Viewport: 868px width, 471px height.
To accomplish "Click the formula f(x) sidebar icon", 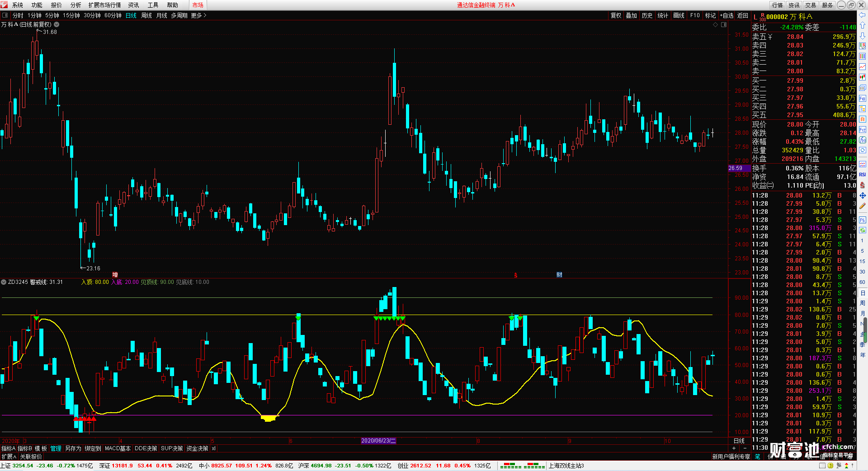I will pos(863,140).
